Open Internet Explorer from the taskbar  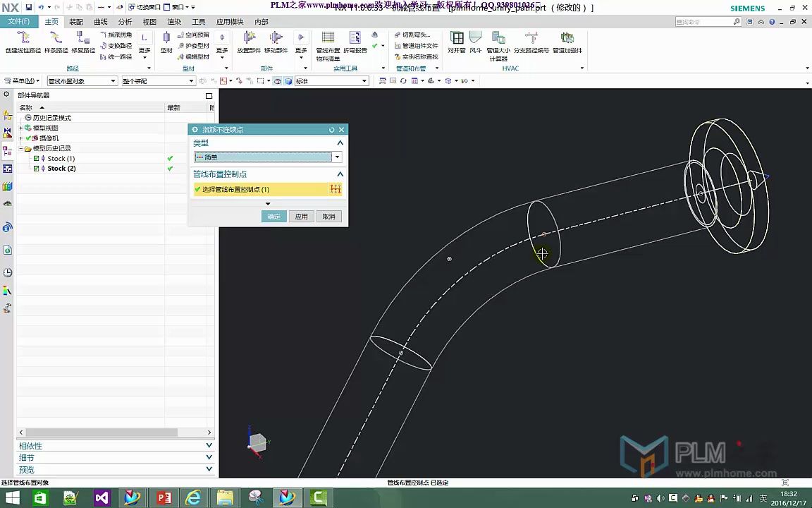193,498
